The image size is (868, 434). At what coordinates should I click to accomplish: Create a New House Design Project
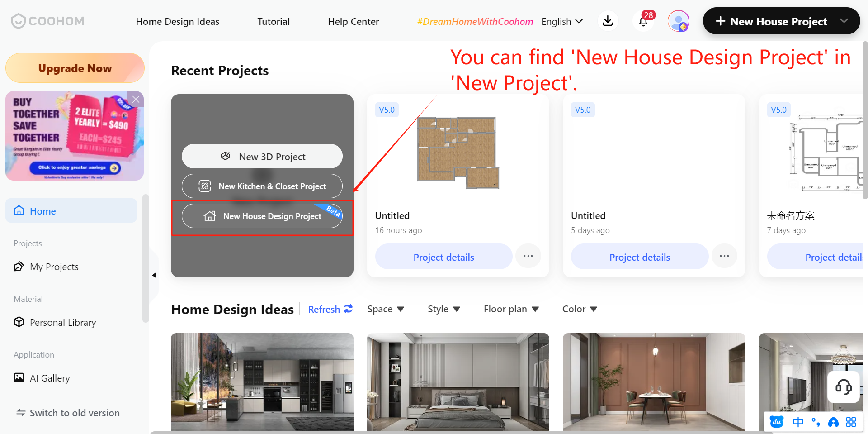click(x=262, y=216)
